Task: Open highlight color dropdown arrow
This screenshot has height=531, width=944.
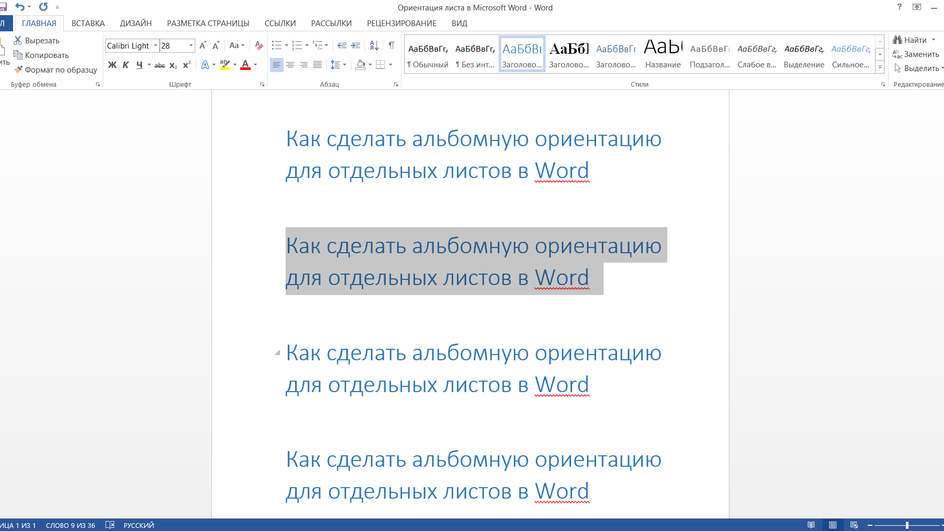Action: [235, 65]
